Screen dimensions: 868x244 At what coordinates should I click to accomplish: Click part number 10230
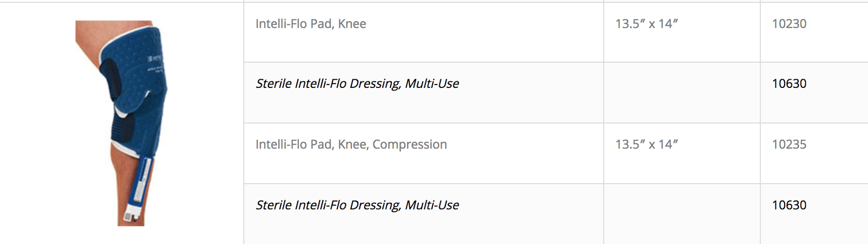pyautogui.click(x=789, y=24)
